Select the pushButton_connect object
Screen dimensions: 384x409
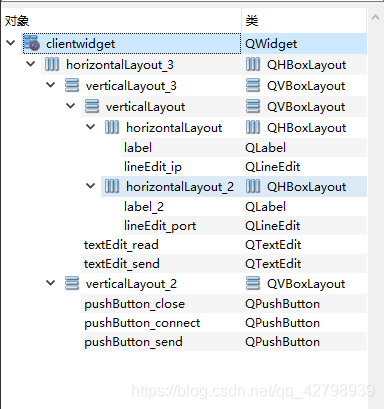[x=142, y=323]
